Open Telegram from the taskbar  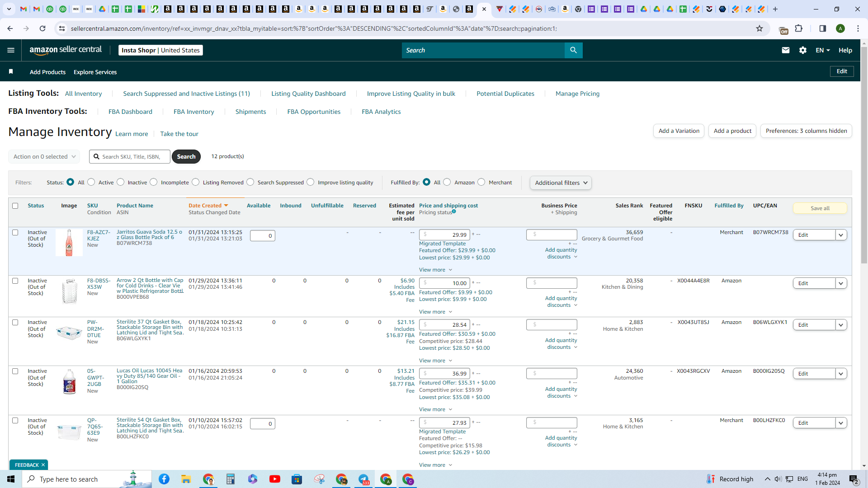363,479
